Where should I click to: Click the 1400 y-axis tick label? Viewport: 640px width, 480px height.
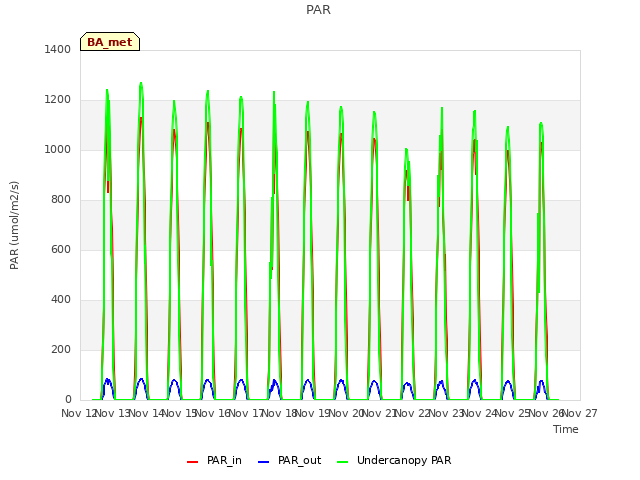[x=58, y=49]
